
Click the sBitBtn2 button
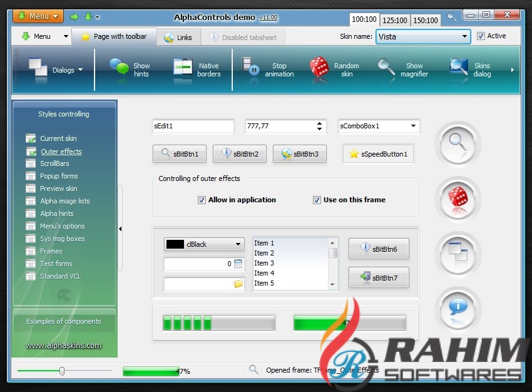pos(240,154)
